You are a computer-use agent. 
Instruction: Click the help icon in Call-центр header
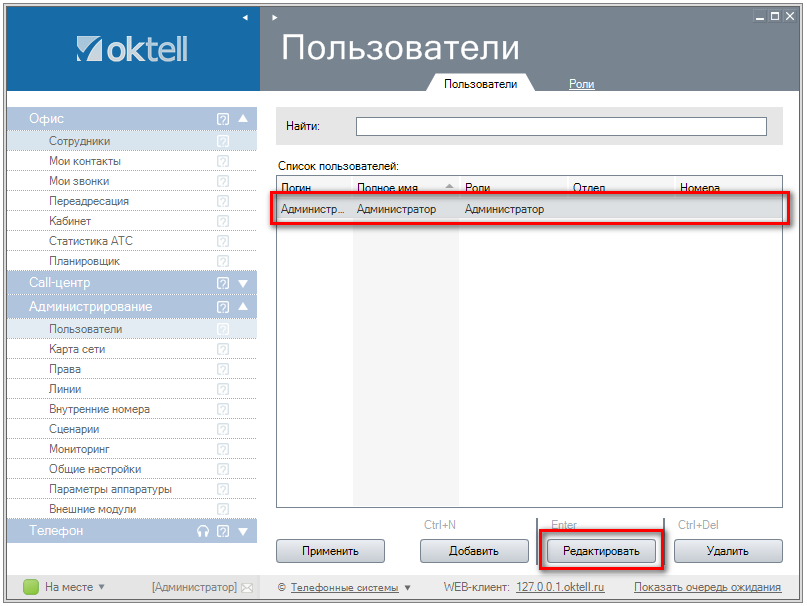[223, 283]
